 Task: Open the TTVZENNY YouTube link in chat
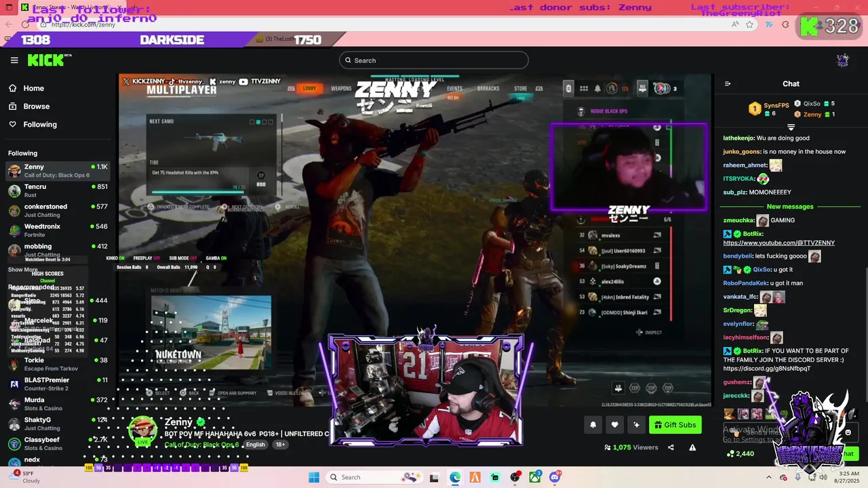click(x=778, y=243)
